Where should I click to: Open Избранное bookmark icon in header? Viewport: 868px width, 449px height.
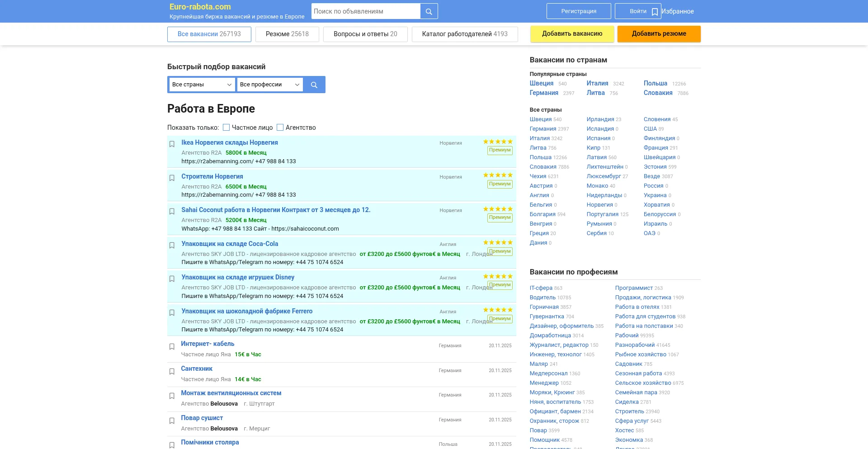(x=655, y=12)
